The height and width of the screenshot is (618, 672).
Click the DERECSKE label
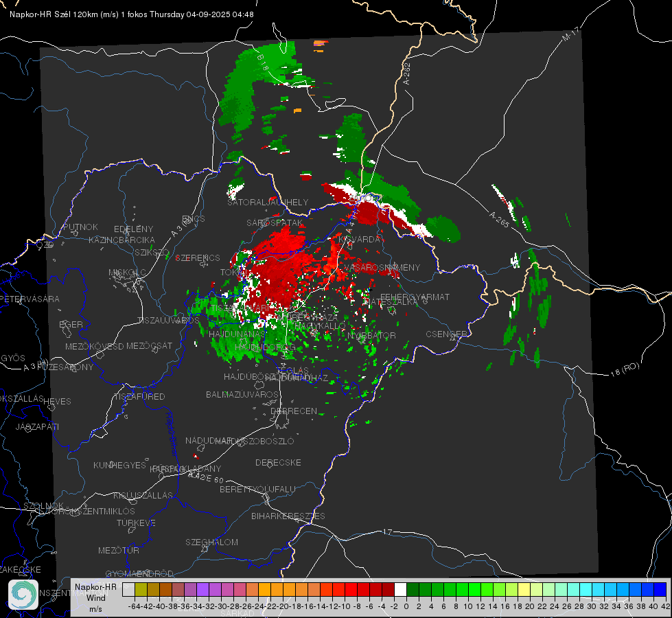pos(278,462)
